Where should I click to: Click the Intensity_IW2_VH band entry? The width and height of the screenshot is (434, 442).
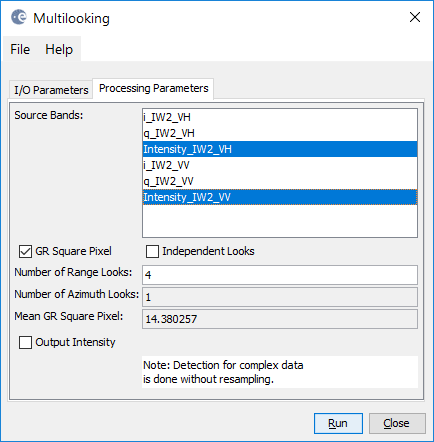click(280, 149)
